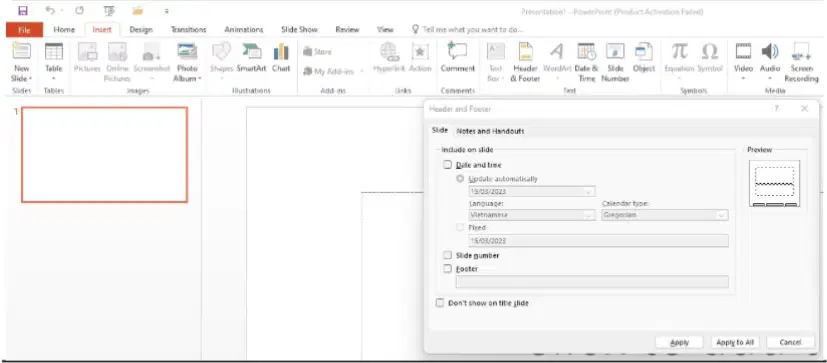This screenshot has height=363, width=827.
Task: Click the Header & Footer ribbon icon
Action: coord(525,62)
